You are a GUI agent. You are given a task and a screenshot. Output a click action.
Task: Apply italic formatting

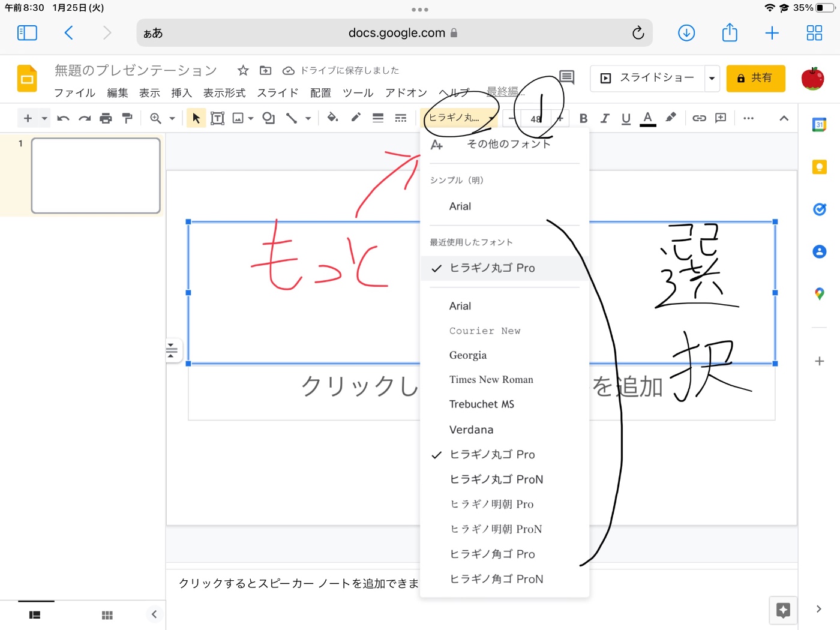click(605, 118)
